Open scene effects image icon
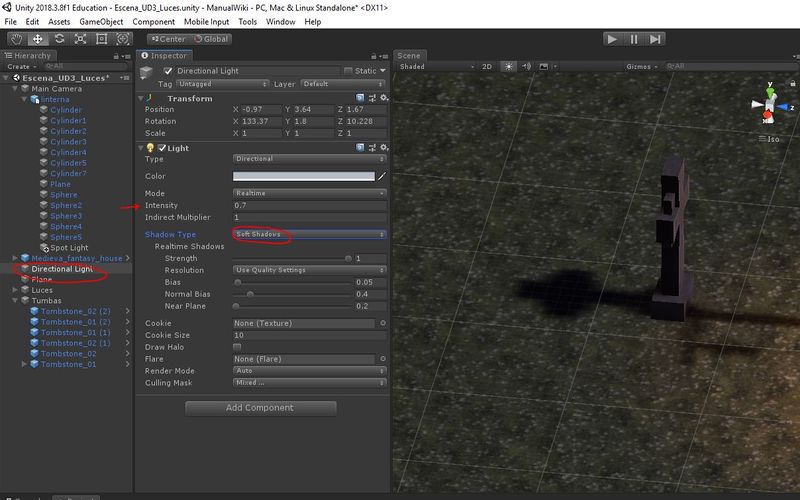 coord(544,66)
